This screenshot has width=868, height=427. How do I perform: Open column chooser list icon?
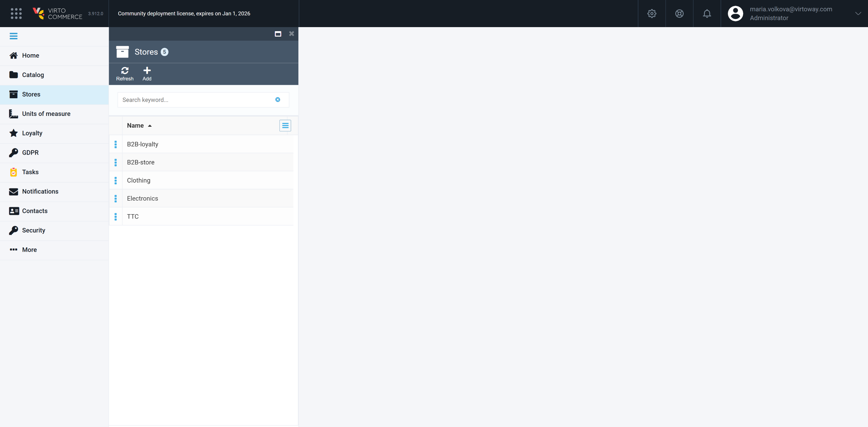pyautogui.click(x=285, y=126)
